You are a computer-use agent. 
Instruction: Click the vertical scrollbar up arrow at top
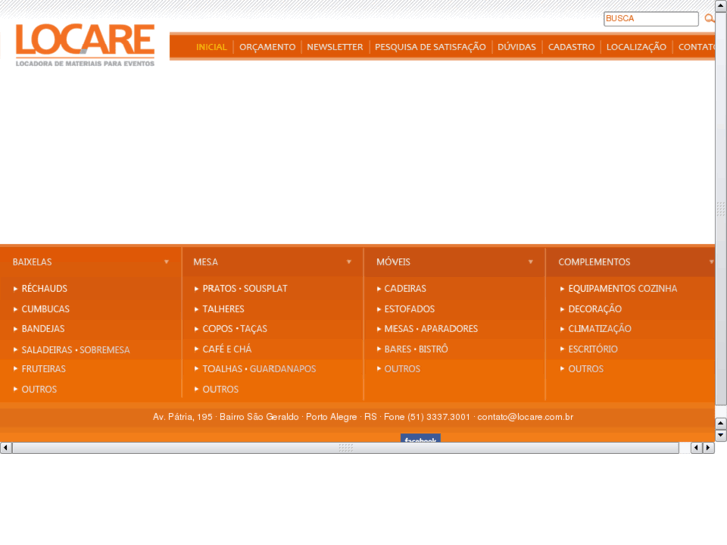point(721,6)
